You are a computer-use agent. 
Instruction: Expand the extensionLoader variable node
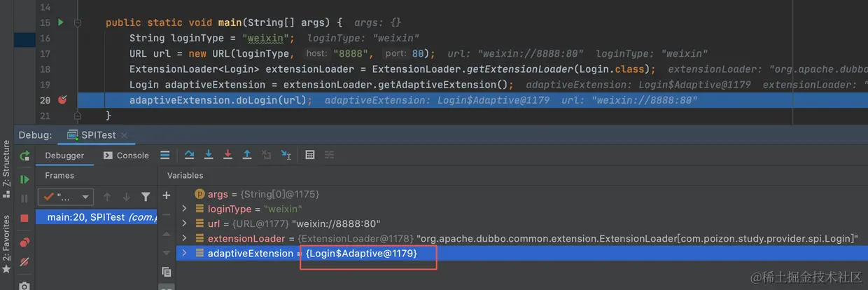pyautogui.click(x=184, y=238)
